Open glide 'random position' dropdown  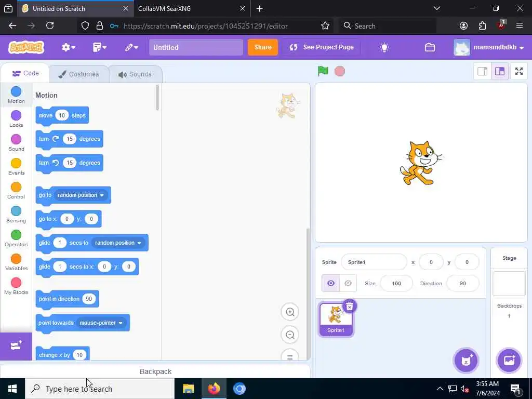118,243
